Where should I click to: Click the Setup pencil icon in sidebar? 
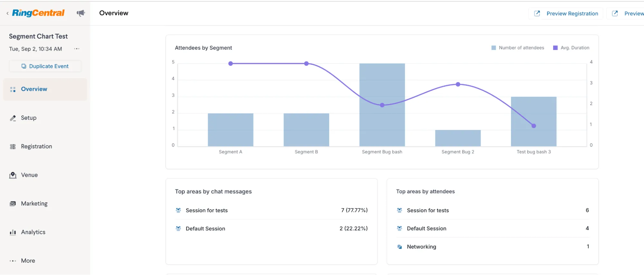(13, 118)
